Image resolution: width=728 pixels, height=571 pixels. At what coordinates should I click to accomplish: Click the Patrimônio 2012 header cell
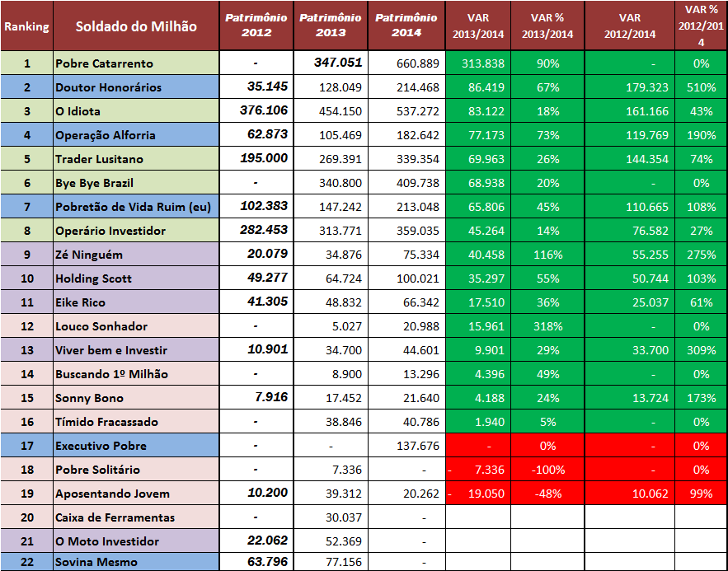coord(256,26)
